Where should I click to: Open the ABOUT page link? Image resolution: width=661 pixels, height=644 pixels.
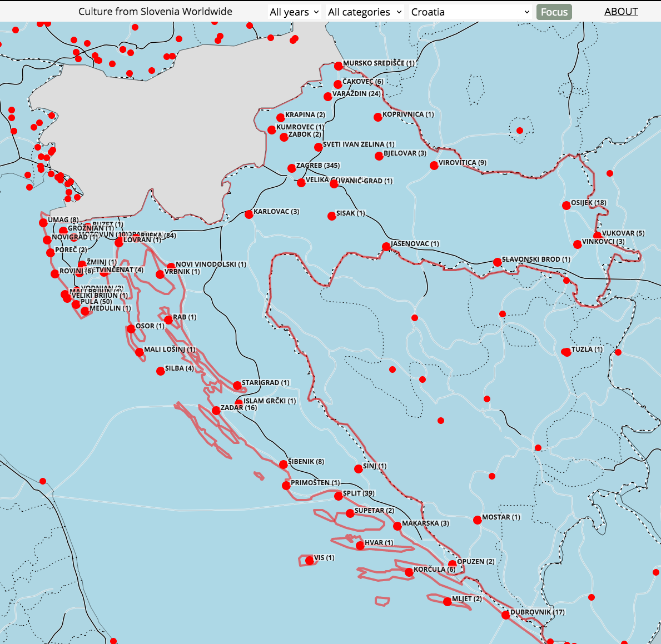click(x=621, y=11)
